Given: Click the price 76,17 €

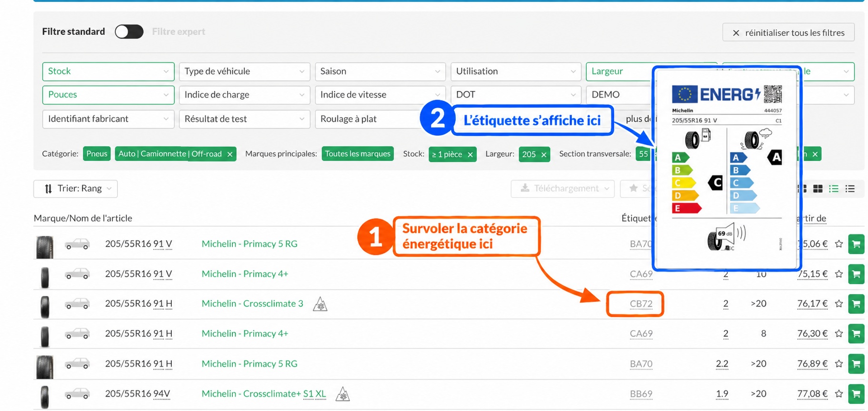Looking at the screenshot, I should (812, 304).
